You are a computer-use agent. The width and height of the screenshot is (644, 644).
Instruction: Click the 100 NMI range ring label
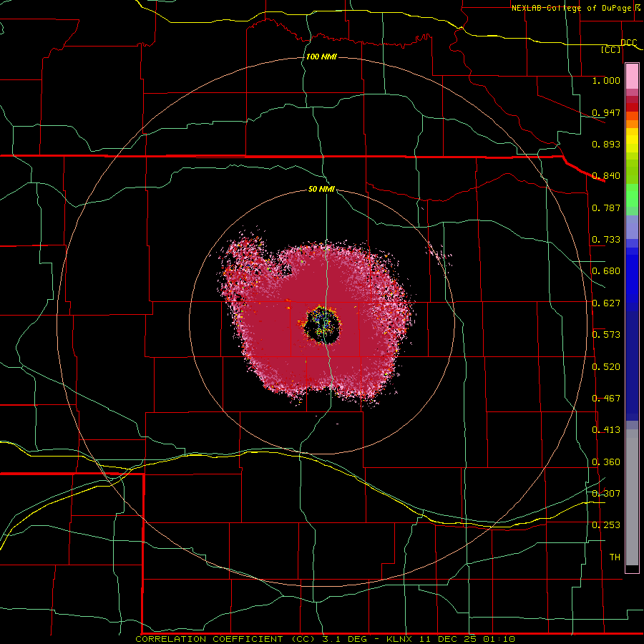pyautogui.click(x=321, y=57)
